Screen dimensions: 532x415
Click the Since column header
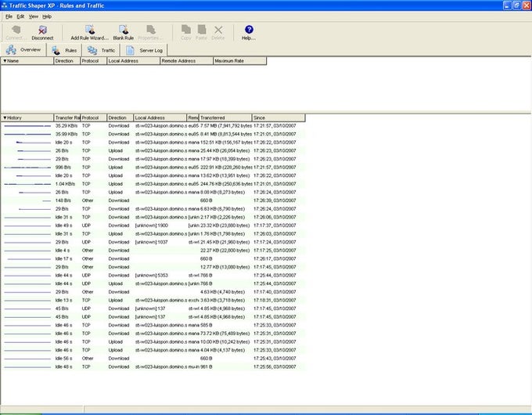point(279,117)
